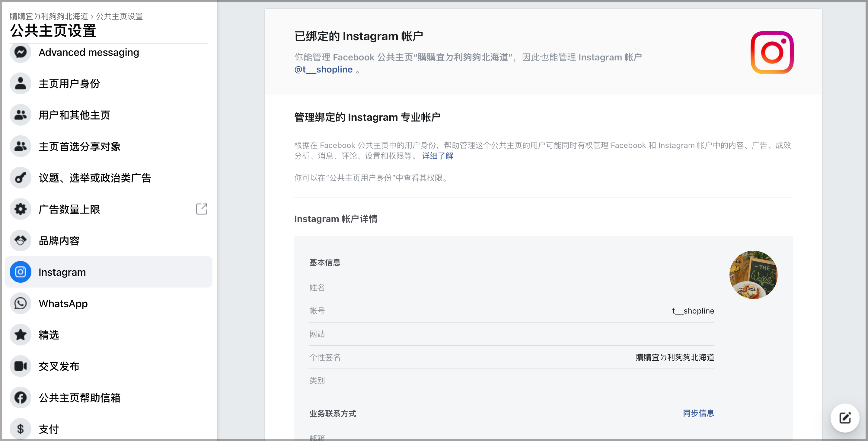Click the 类别 field label
The image size is (868, 441).
click(x=317, y=380)
